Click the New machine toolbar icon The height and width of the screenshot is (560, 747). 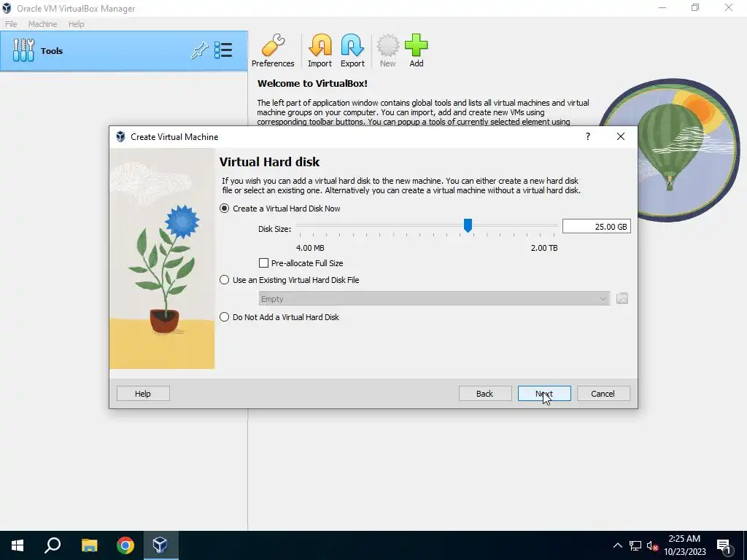pos(388,51)
